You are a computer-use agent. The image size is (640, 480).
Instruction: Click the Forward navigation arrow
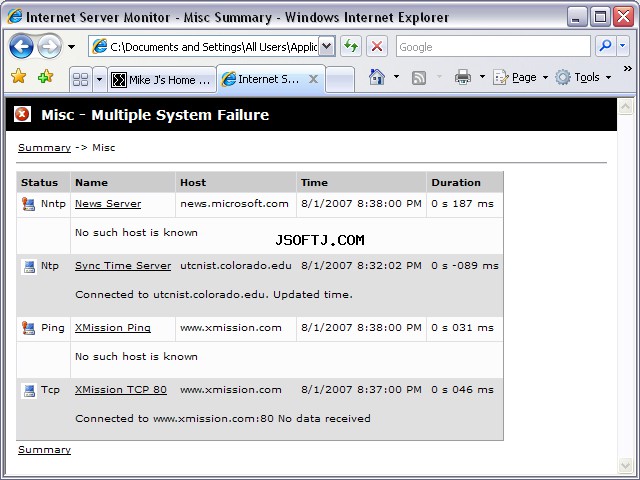click(x=49, y=47)
